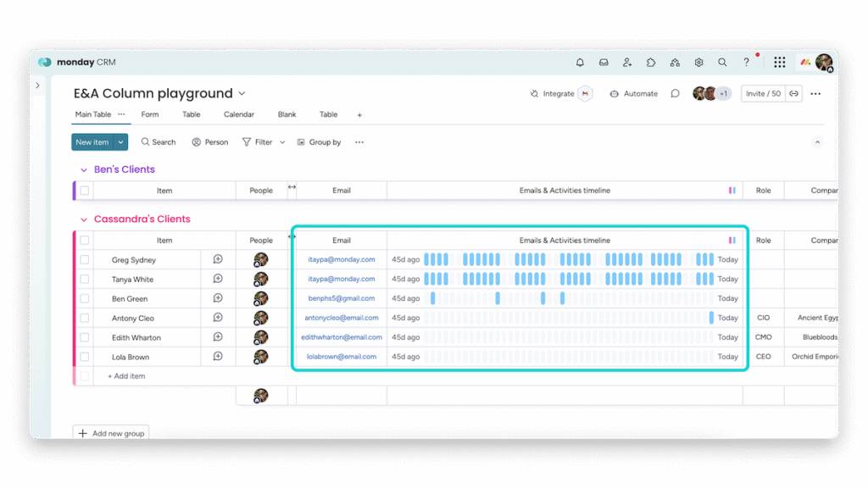Add a new board view with plus
This screenshot has height=488, width=868.
359,115
